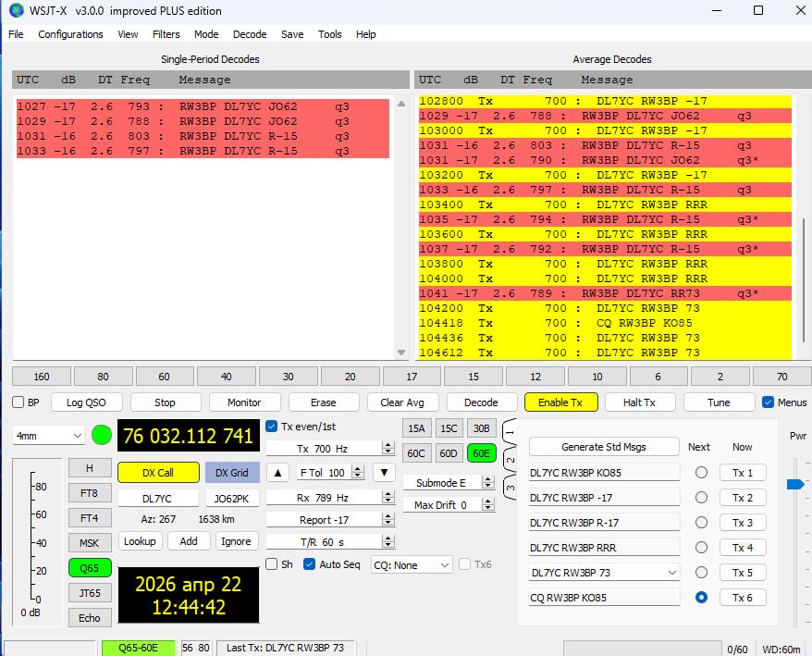
Task: Open the File menu
Action: point(16,34)
